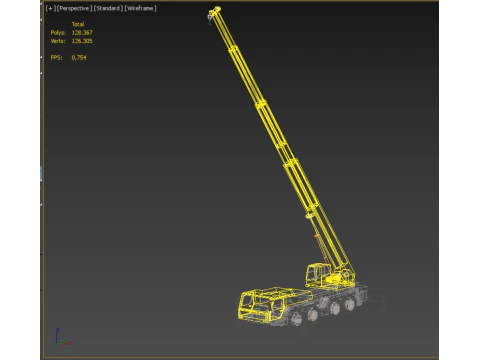Select the crane truck front cab

(262, 307)
